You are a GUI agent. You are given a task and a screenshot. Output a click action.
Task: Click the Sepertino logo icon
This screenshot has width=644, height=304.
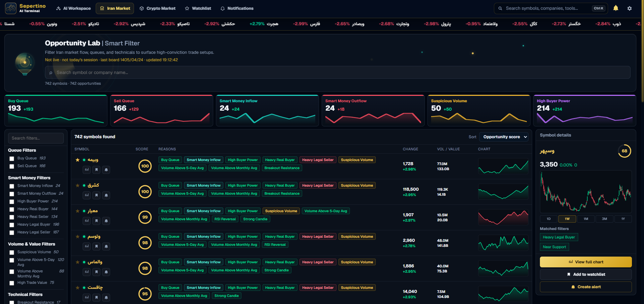(x=11, y=8)
